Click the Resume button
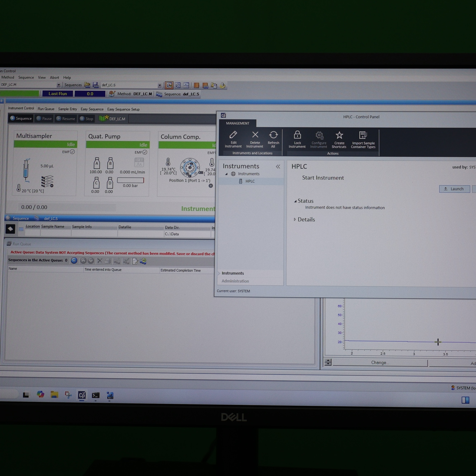This screenshot has width=476, height=476. [66, 119]
